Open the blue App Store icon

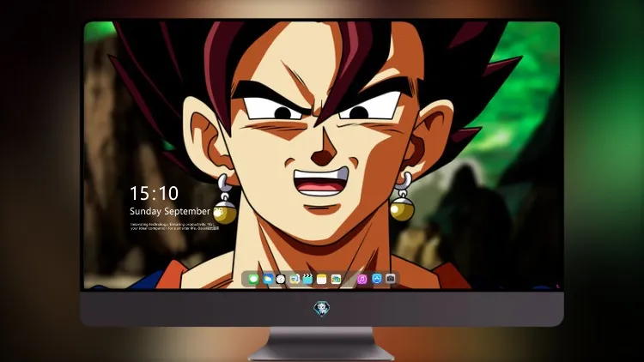377,279
